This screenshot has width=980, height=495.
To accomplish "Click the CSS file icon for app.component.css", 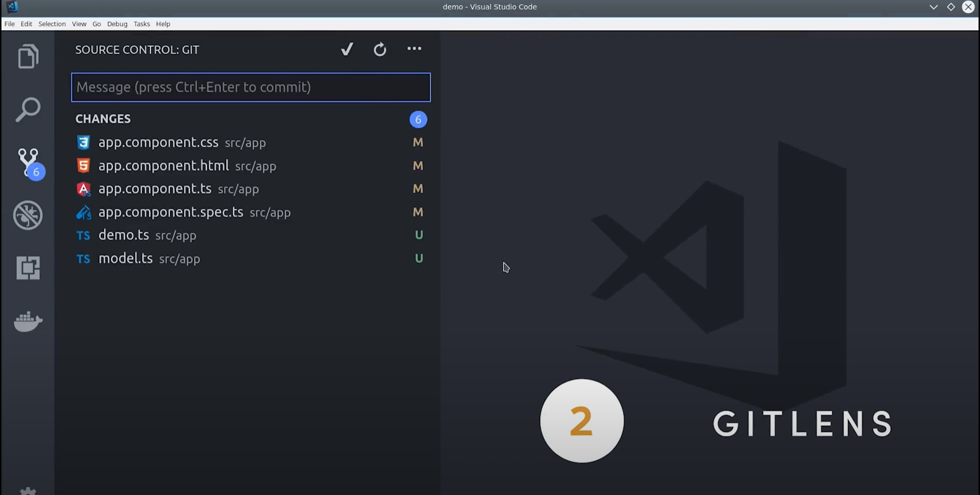I will [83, 142].
